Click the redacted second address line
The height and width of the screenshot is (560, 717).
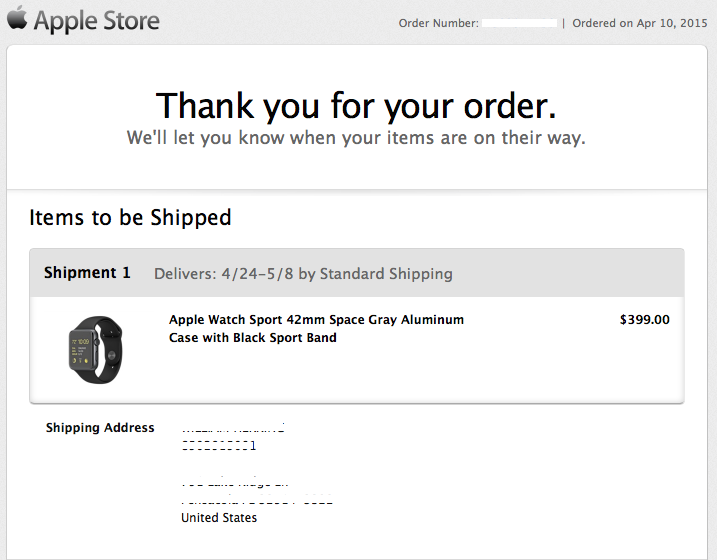coord(219,446)
